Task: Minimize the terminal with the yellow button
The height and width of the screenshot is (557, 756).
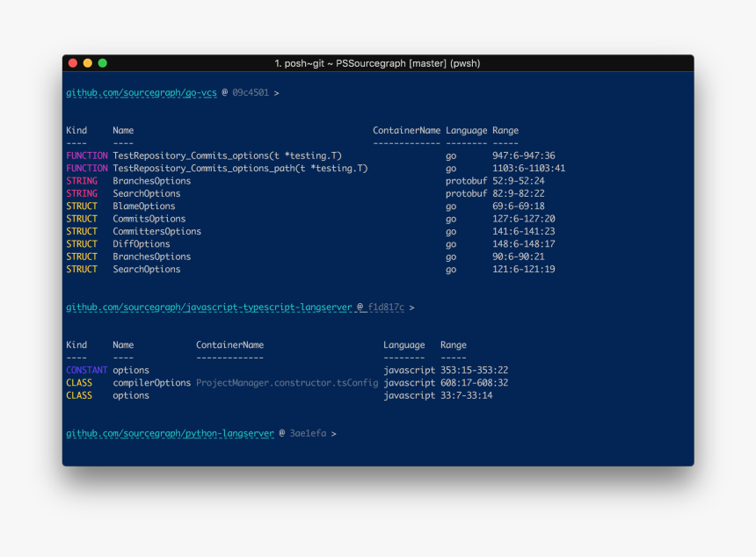Action: 88,63
